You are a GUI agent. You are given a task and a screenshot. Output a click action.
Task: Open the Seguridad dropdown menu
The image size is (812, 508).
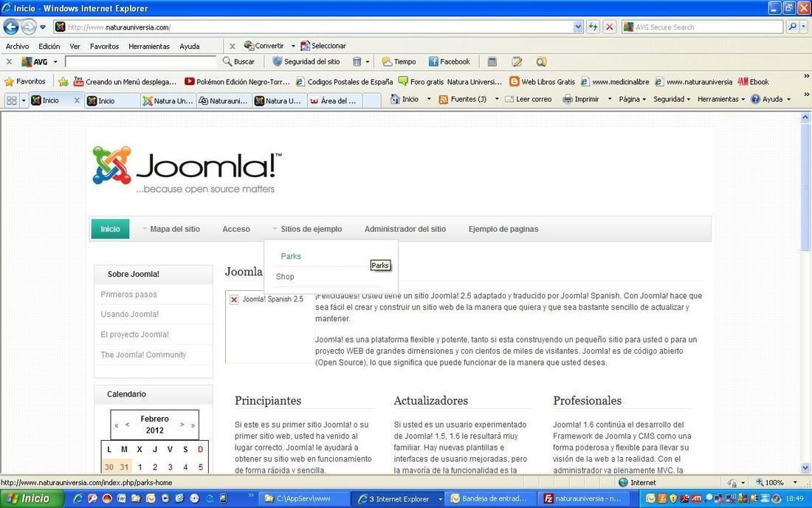(672, 99)
